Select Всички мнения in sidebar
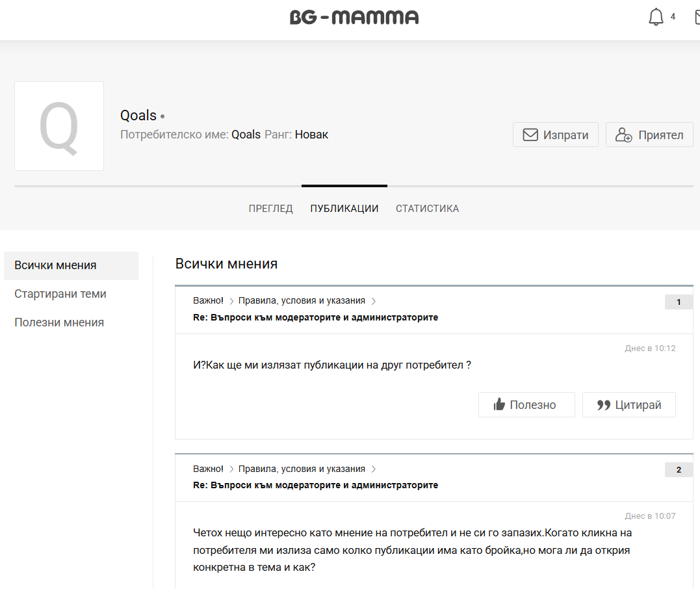This screenshot has height=589, width=700. click(x=56, y=265)
